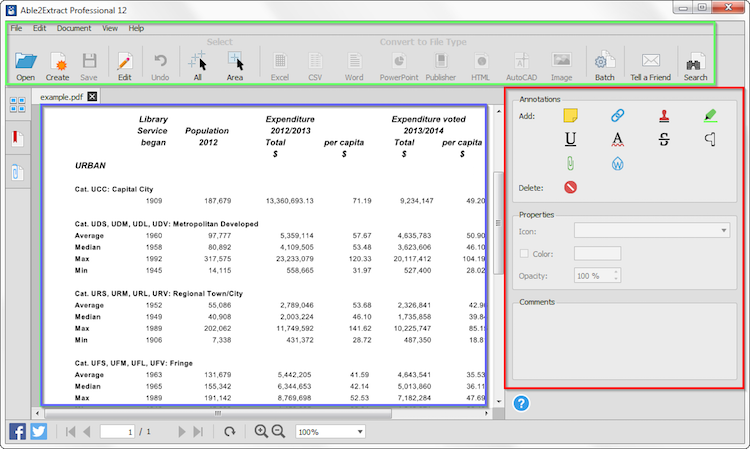The width and height of the screenshot is (750, 449).
Task: Select the red stamp annotation tool
Action: point(664,116)
